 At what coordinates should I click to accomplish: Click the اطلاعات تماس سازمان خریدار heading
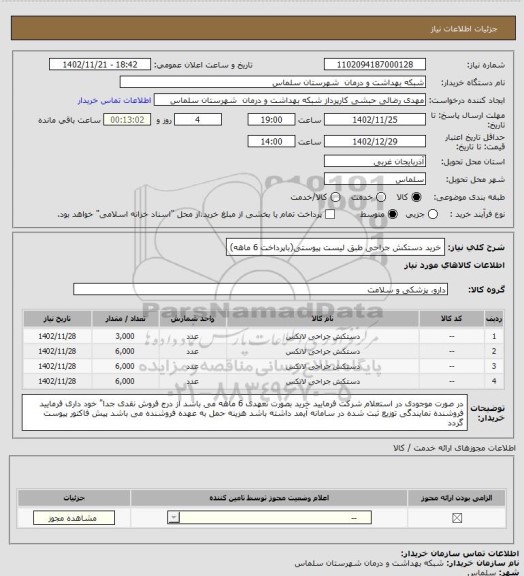coord(459,554)
